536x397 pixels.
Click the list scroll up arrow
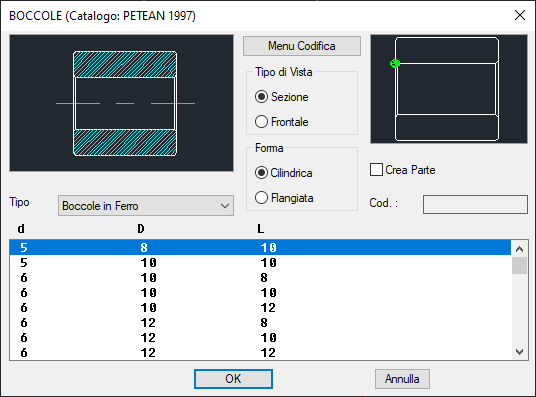pos(519,249)
